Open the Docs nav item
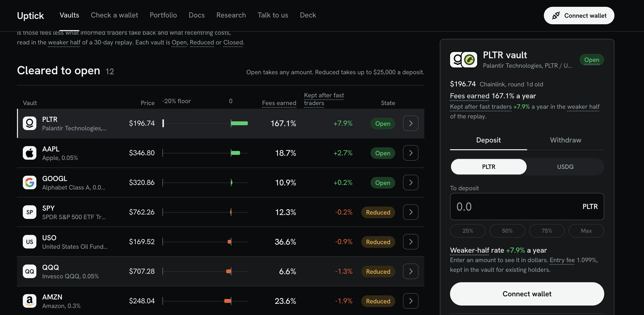The image size is (644, 315). pyautogui.click(x=196, y=15)
